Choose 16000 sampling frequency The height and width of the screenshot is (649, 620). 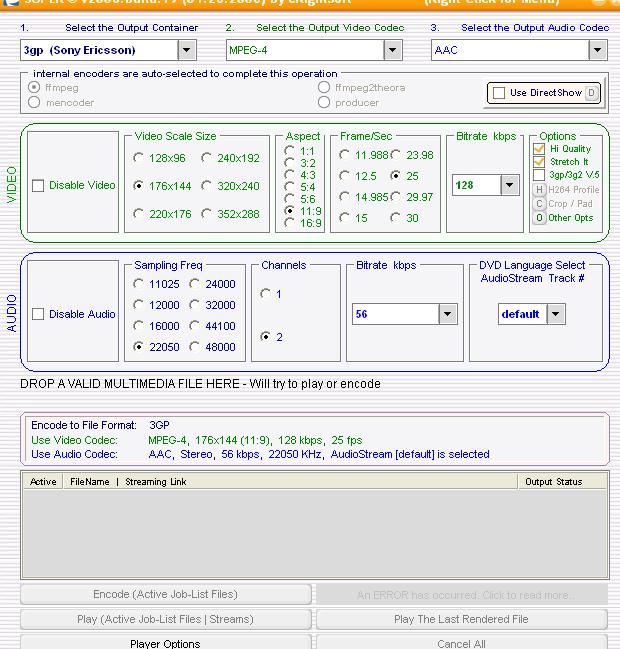point(138,326)
